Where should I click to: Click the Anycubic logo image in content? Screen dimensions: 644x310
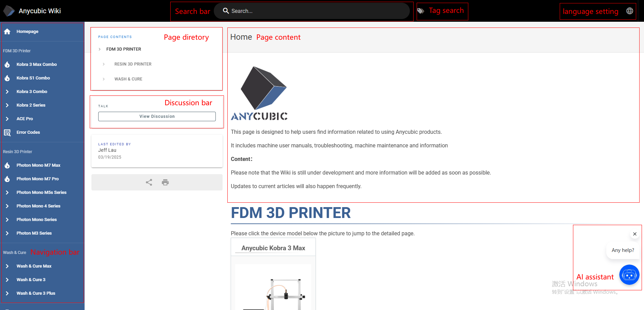click(x=259, y=93)
